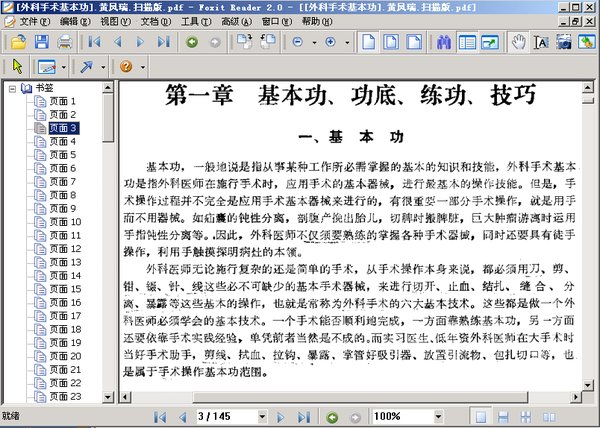Enable single page layout in status bar

point(481,417)
